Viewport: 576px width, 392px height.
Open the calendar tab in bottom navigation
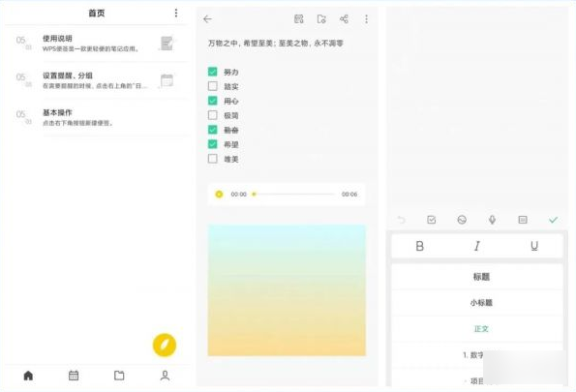pyautogui.click(x=74, y=376)
